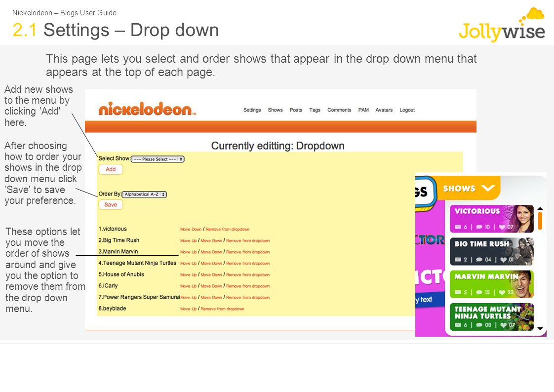
Task: Click the '1.victorious' list entry
Action: pos(113,229)
